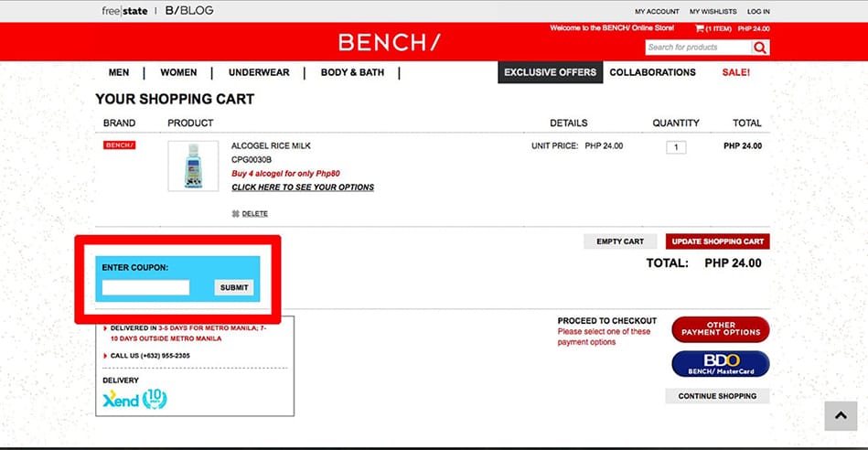The image size is (868, 450).
Task: Click the Alcogel Rice Milk product thumbnail
Action: [x=193, y=166]
